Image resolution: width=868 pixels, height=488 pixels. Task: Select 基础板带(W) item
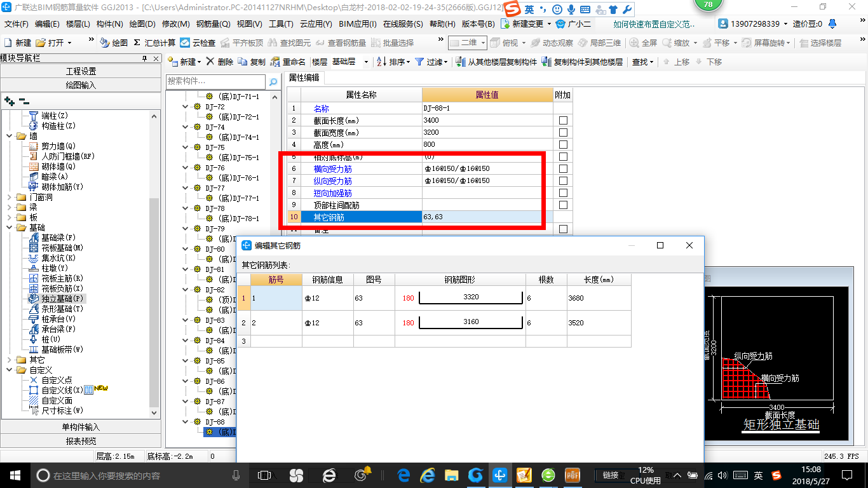tap(62, 349)
